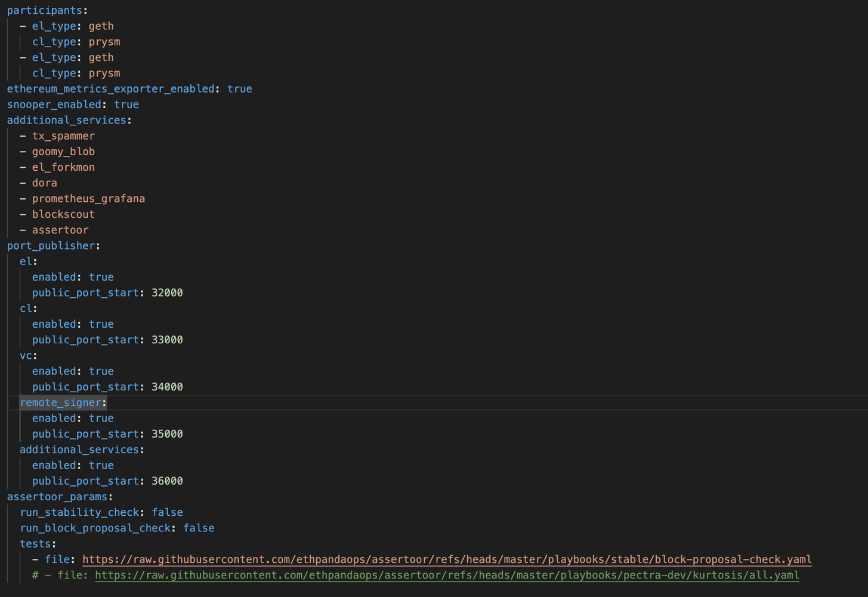
Task: Click the run_block_proposal_check key
Action: tap(95, 528)
